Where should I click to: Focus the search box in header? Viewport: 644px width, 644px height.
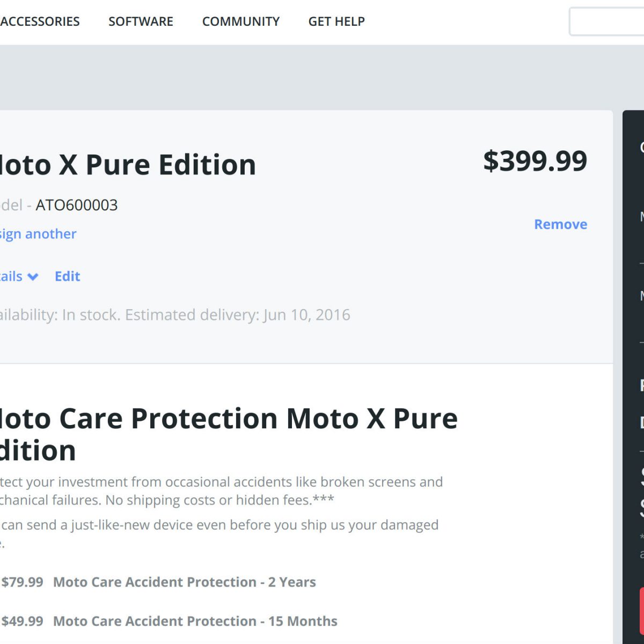point(606,21)
